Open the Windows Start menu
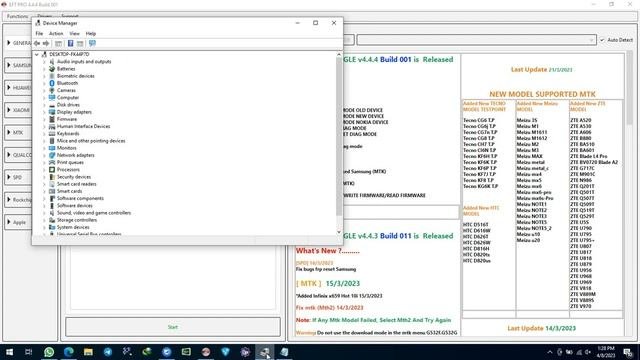640x360 pixels. tap(9, 352)
